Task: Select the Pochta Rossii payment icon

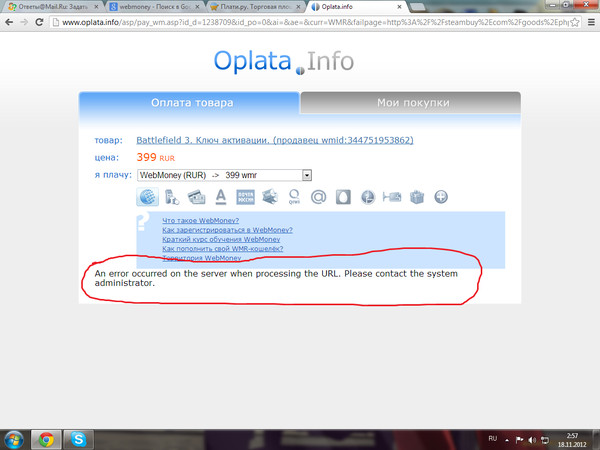Action: (246, 197)
